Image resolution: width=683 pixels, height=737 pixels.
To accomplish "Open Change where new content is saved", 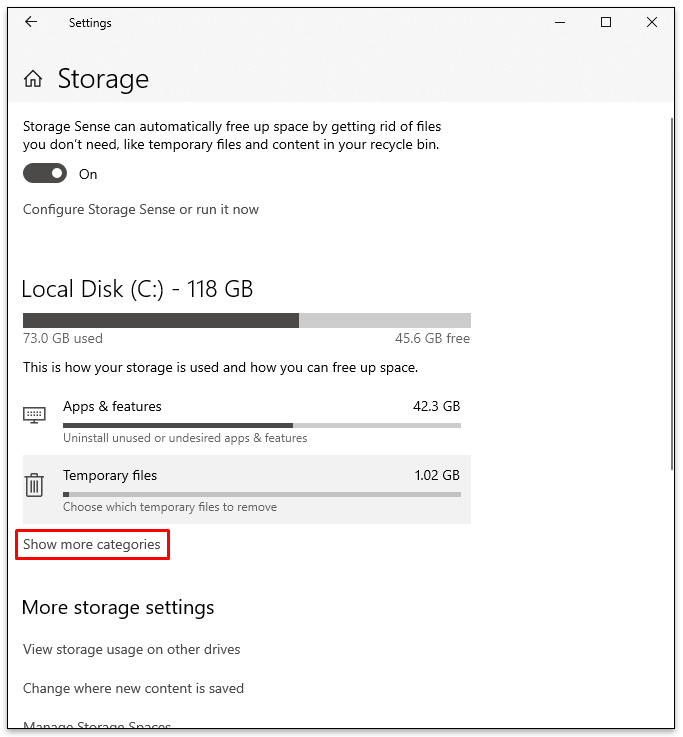I will point(133,688).
